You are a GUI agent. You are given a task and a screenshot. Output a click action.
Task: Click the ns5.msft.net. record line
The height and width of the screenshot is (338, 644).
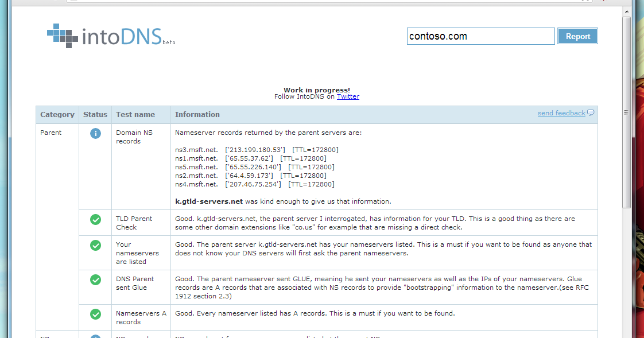(x=255, y=167)
